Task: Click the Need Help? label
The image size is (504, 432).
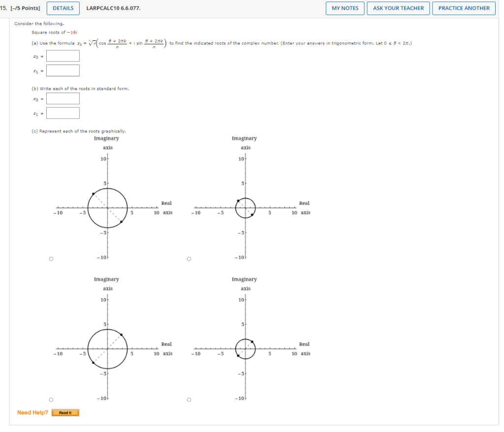Action: (31, 413)
